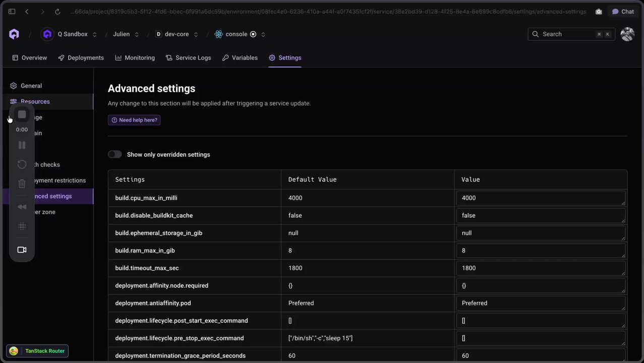
Task: Click the user avatar icon
Action: 627,34
